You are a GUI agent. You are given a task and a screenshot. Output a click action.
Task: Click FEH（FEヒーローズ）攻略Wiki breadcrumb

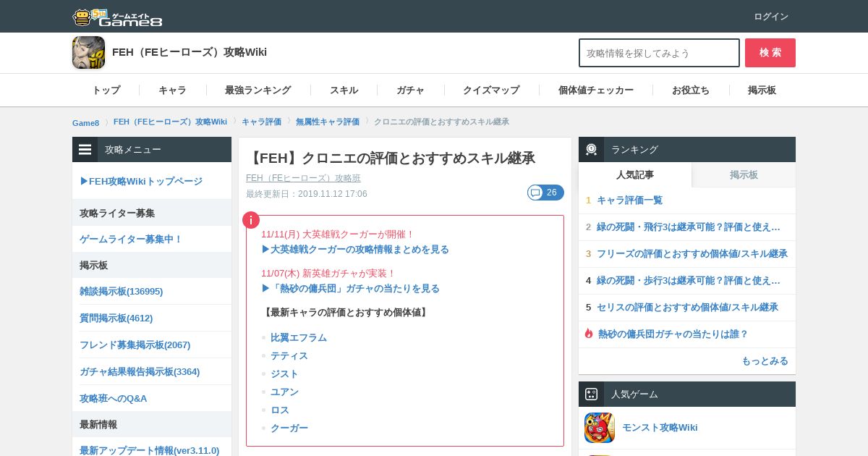click(x=170, y=122)
